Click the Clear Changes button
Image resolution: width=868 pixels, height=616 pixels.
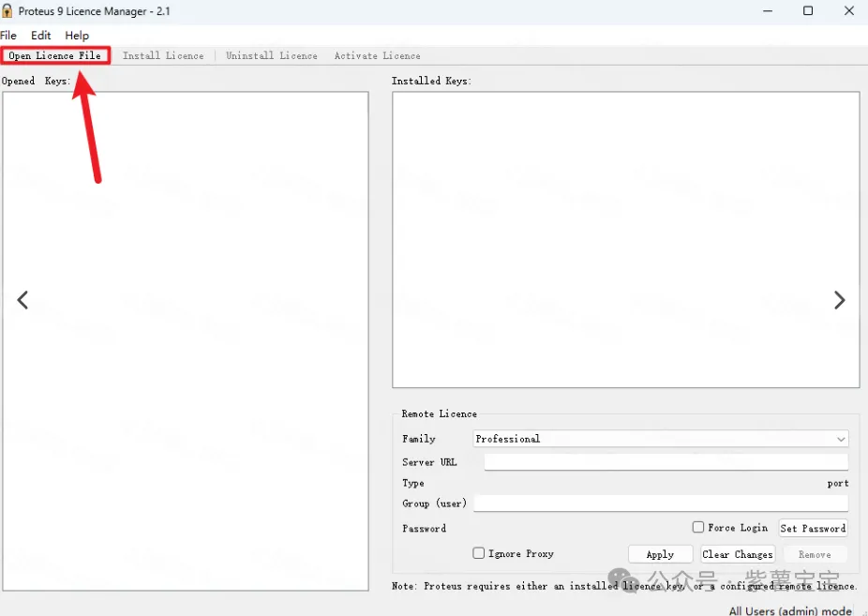pos(738,554)
